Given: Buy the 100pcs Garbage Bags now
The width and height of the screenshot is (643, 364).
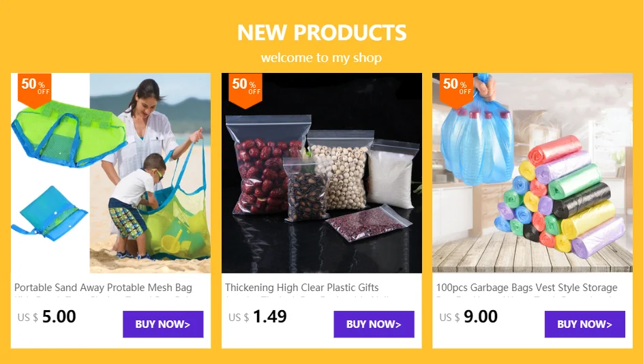Looking at the screenshot, I should 585,324.
